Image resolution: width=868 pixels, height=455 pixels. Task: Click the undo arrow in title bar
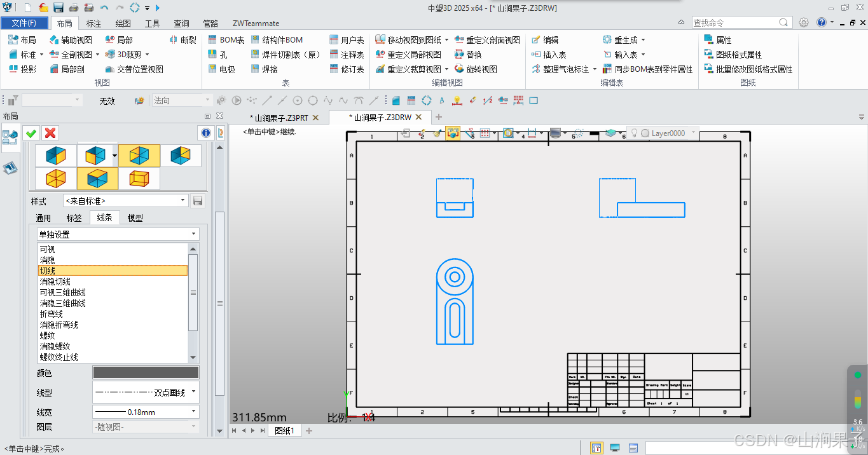[x=104, y=8]
